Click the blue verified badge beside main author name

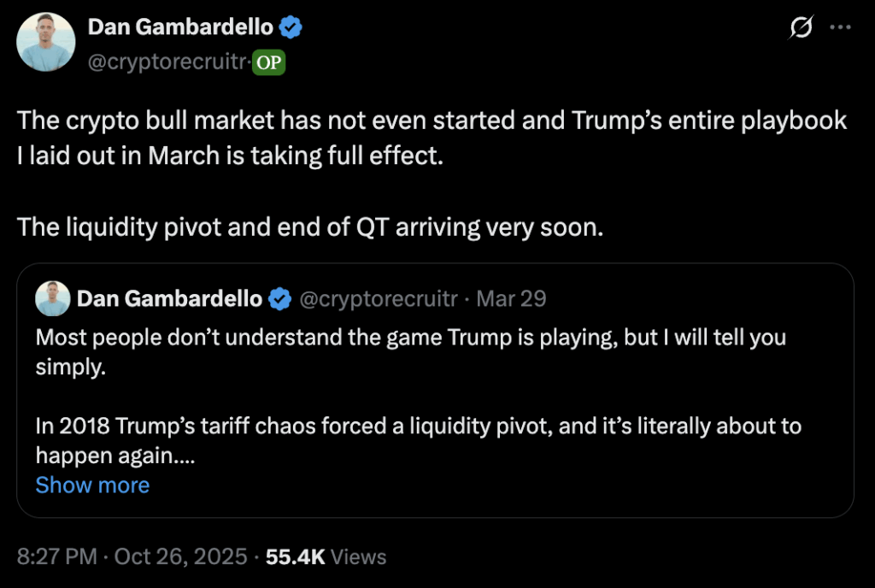(x=291, y=28)
